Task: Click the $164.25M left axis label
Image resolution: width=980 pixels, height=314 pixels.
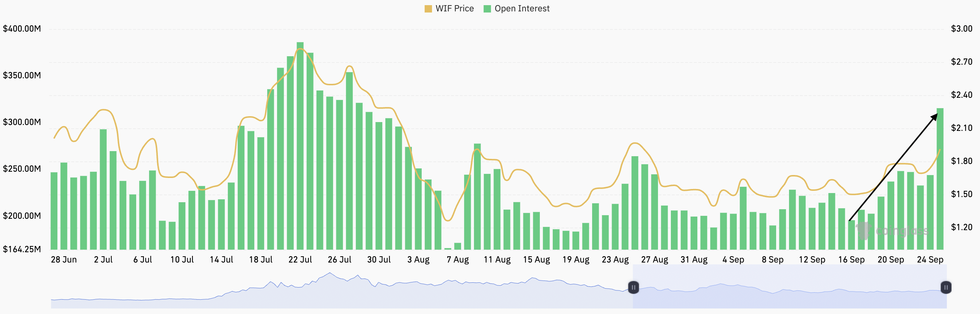Action: point(22,249)
